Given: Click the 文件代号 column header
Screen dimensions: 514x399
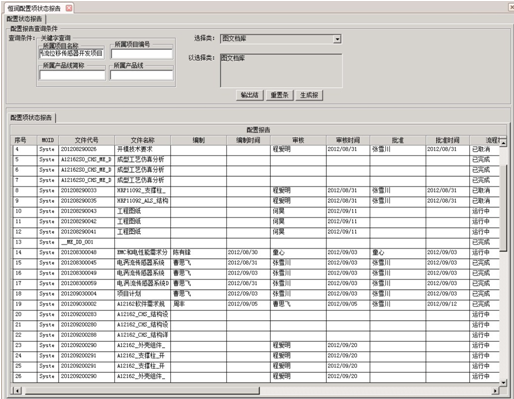Looking at the screenshot, I should click(86, 140).
